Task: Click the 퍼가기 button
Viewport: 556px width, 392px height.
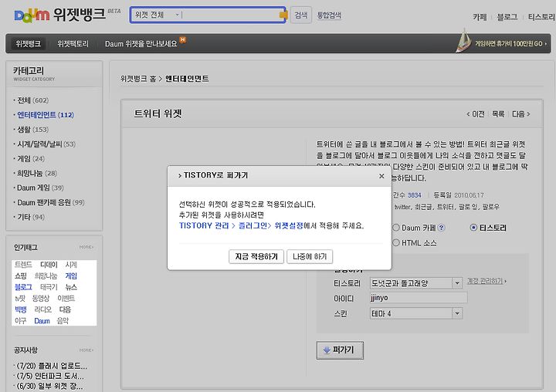Action: pyautogui.click(x=340, y=350)
